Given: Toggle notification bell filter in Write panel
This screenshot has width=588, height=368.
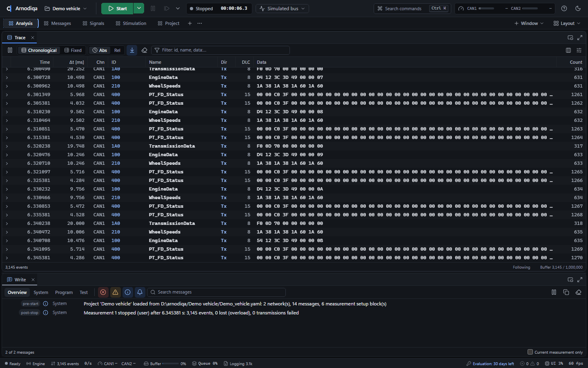Looking at the screenshot, I should coord(140,292).
